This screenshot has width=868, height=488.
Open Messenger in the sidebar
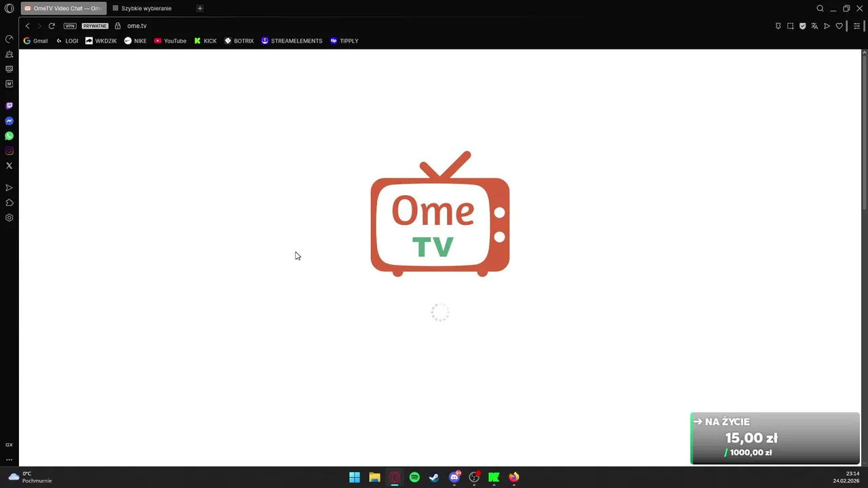(9, 121)
